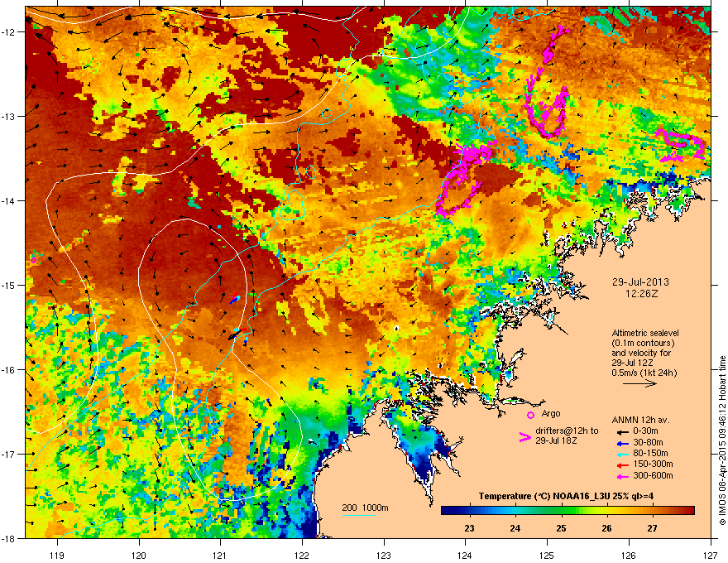The width and height of the screenshot is (728, 563).
Task: Click the longitude axis label 120
Action: point(139,555)
